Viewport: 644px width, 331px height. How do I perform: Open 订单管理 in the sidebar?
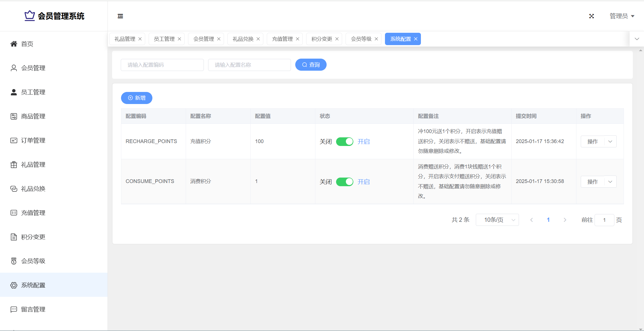point(33,141)
